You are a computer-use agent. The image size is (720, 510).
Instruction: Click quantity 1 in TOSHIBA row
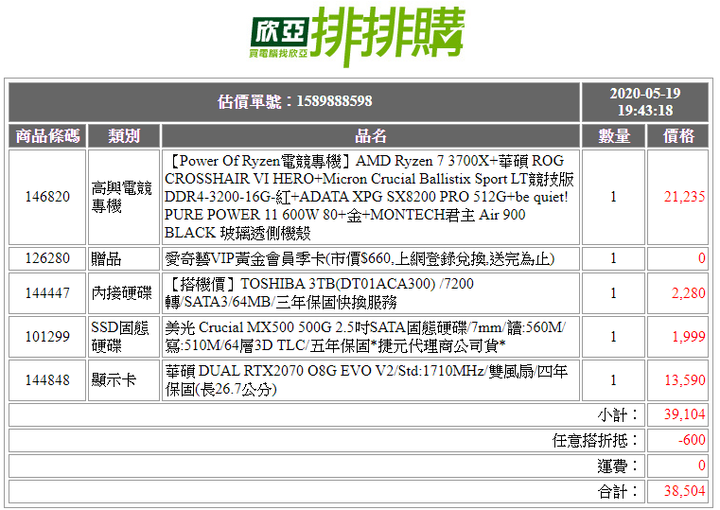tap(613, 293)
